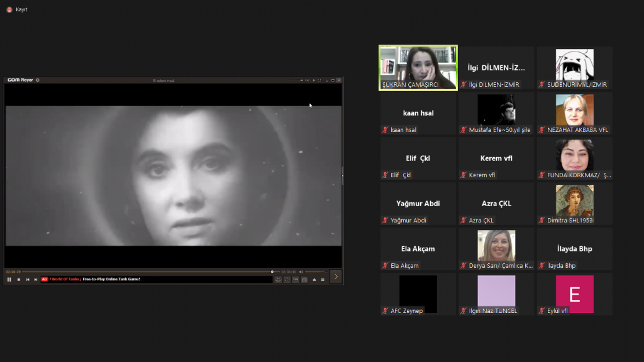The image size is (644, 362).
Task: Click the Eylül vfl avatar tile
Action: point(574,294)
